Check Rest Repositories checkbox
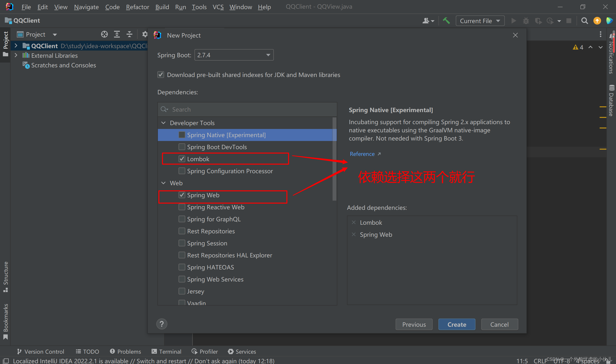This screenshot has width=616, height=364. point(182,231)
